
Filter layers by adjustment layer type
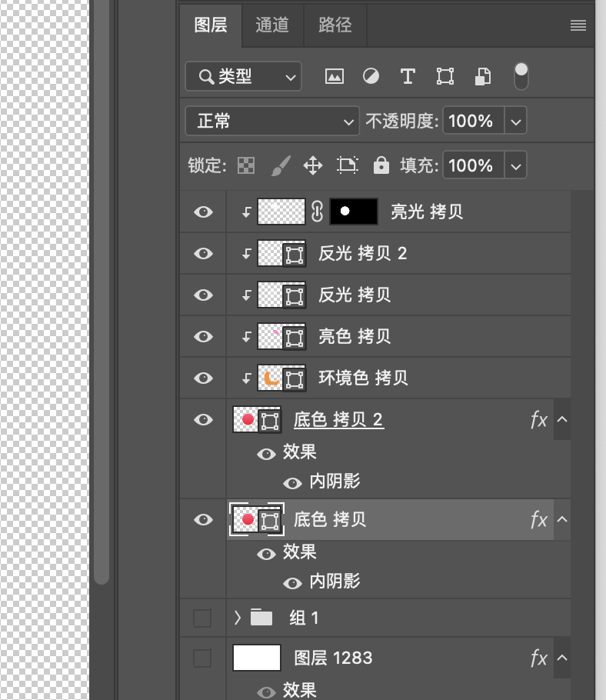pos(371,76)
